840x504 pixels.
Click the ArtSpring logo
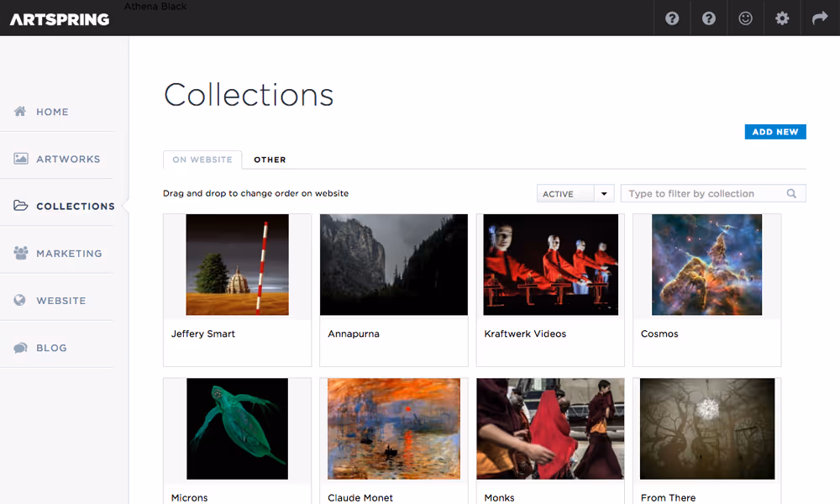tap(60, 20)
